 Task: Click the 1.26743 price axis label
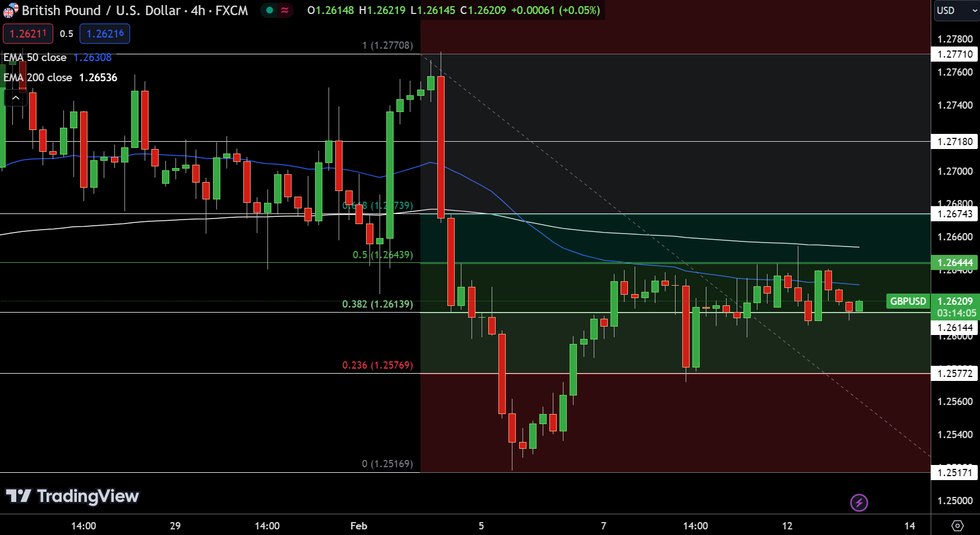click(x=955, y=213)
